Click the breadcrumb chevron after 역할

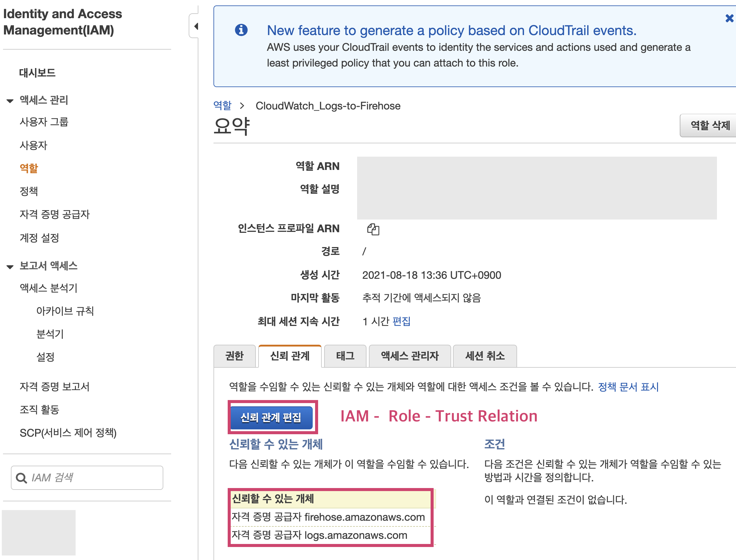click(x=242, y=106)
